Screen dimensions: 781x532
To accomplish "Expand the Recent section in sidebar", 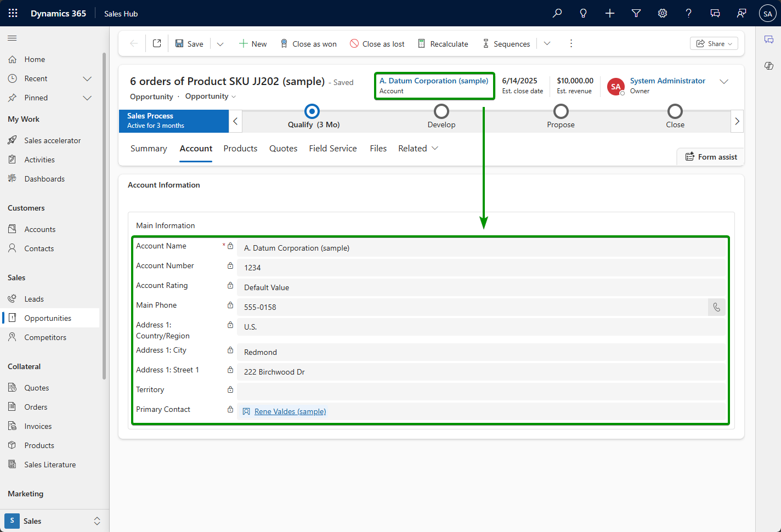I will click(x=87, y=78).
